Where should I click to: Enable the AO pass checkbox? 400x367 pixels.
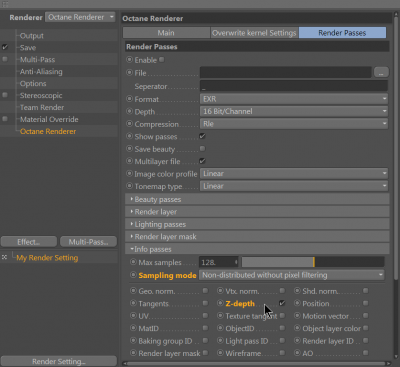click(x=366, y=353)
